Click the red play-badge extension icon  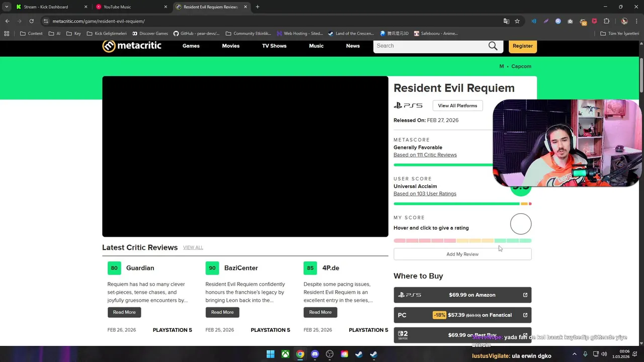pyautogui.click(x=594, y=21)
